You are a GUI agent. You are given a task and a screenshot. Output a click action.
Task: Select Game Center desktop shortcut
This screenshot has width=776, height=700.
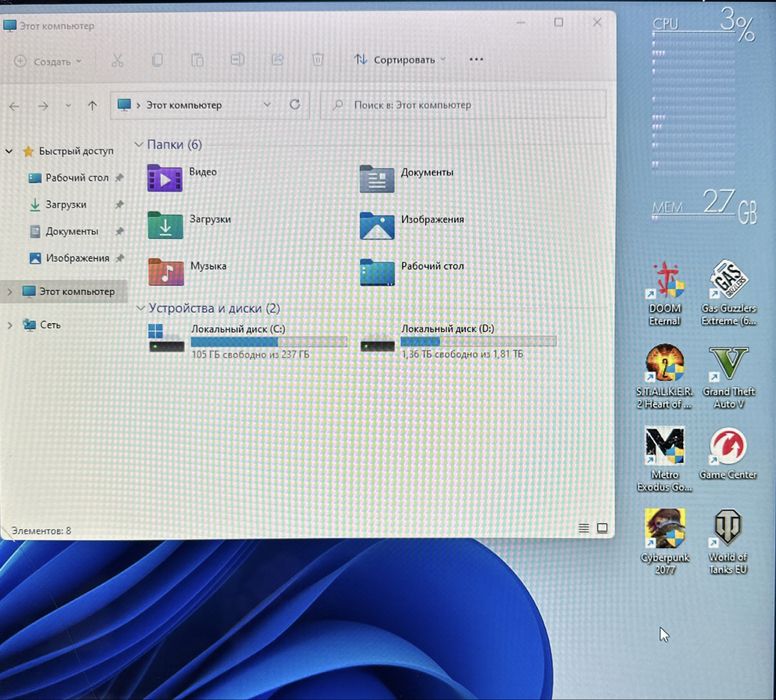pos(728,454)
